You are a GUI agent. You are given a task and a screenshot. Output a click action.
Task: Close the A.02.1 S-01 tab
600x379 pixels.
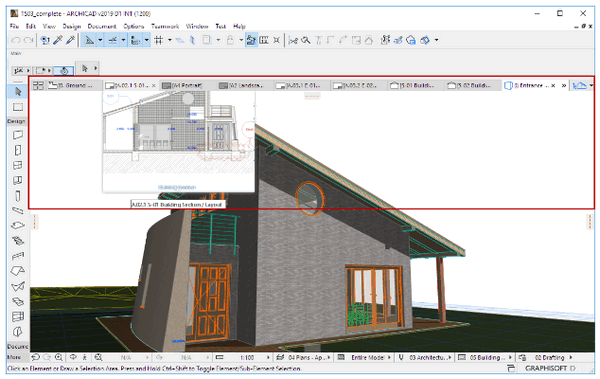click(x=153, y=86)
